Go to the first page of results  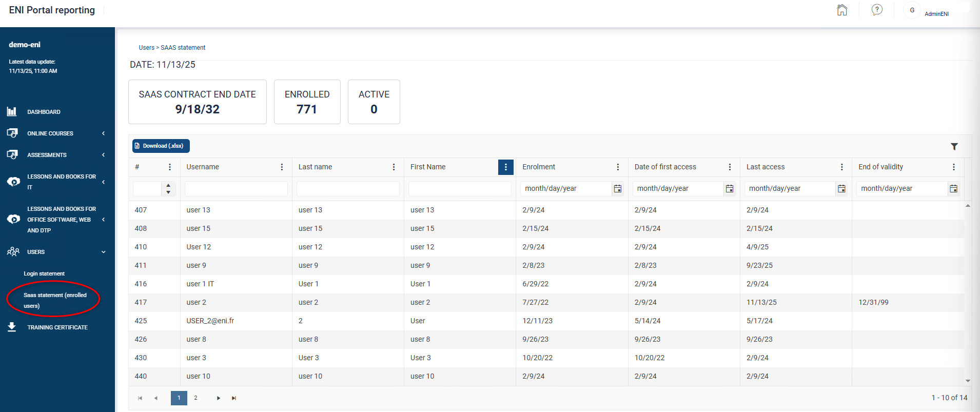(x=140, y=398)
